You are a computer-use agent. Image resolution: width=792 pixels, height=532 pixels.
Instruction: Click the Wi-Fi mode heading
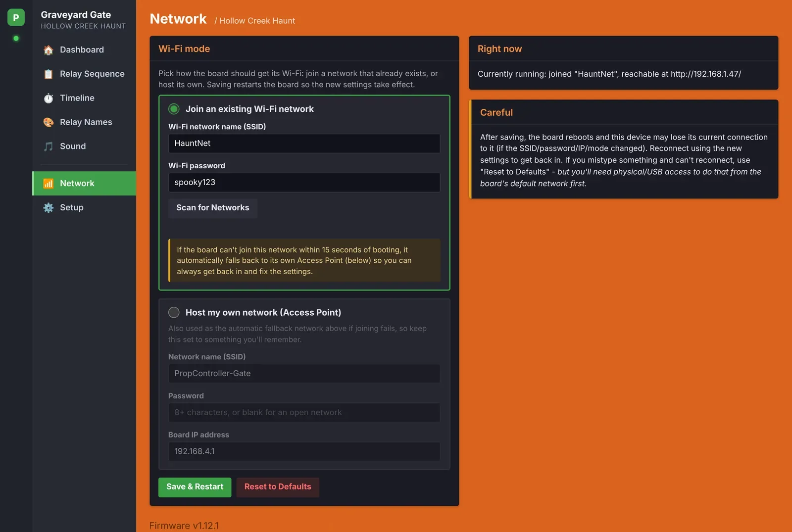click(184, 49)
